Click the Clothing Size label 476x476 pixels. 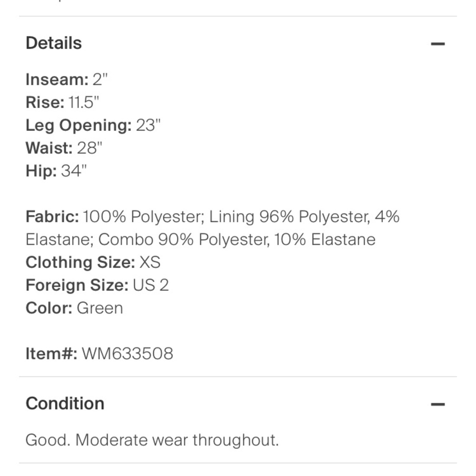80,262
